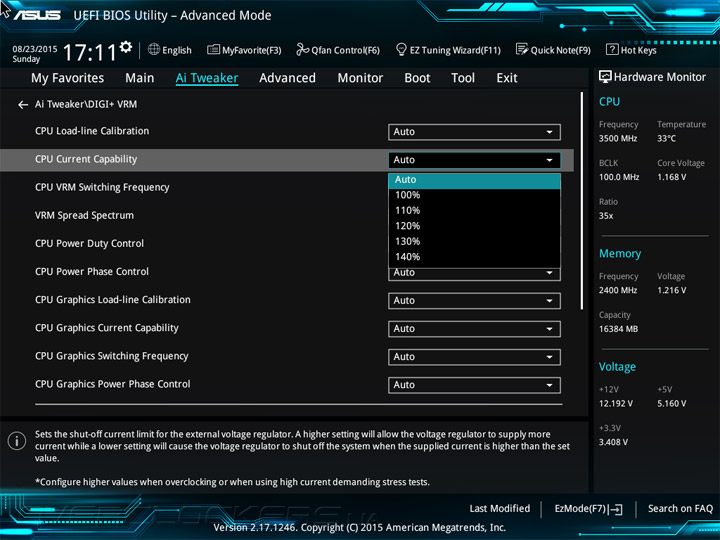Go to the Monitor tab
720x540 pixels.
point(360,78)
